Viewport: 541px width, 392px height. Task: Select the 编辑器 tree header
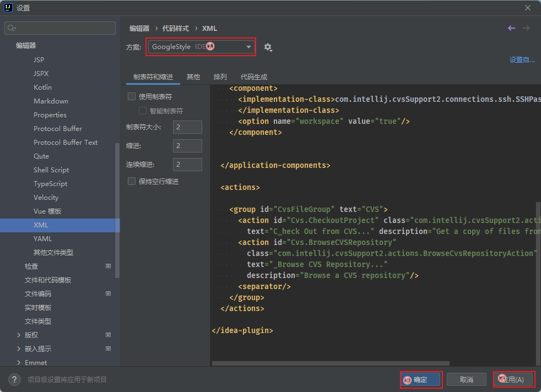click(26, 46)
